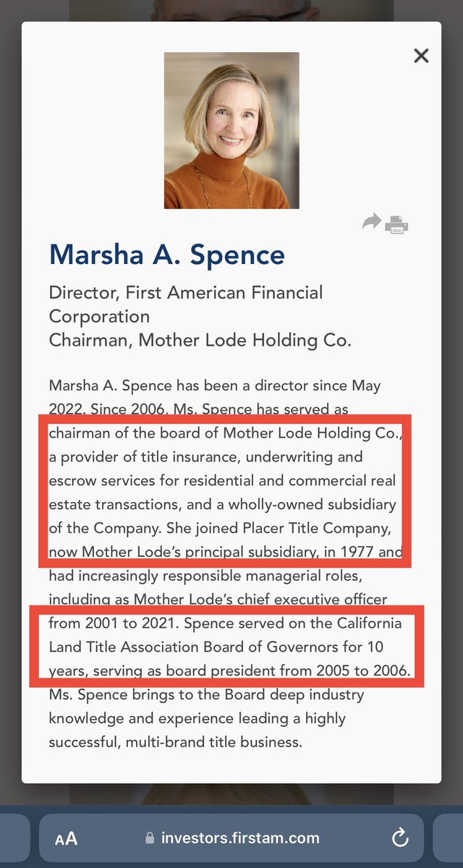Tap Marsha A. Spence's portrait photo
This screenshot has width=463, height=868.
click(231, 130)
